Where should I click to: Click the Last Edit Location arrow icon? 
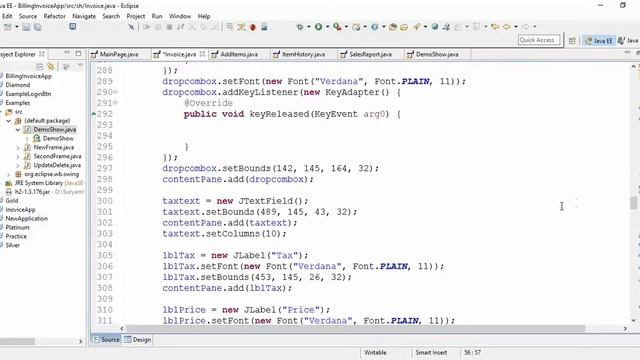click(495, 27)
